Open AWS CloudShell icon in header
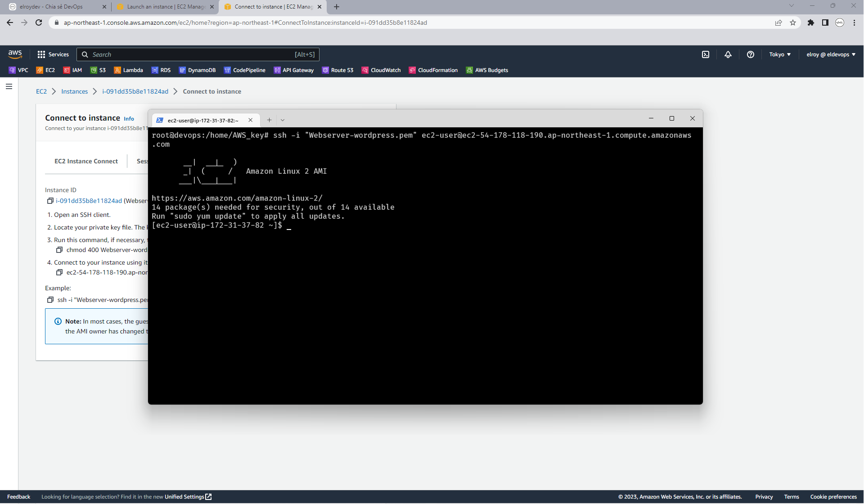Image resolution: width=864 pixels, height=504 pixels. (x=706, y=54)
